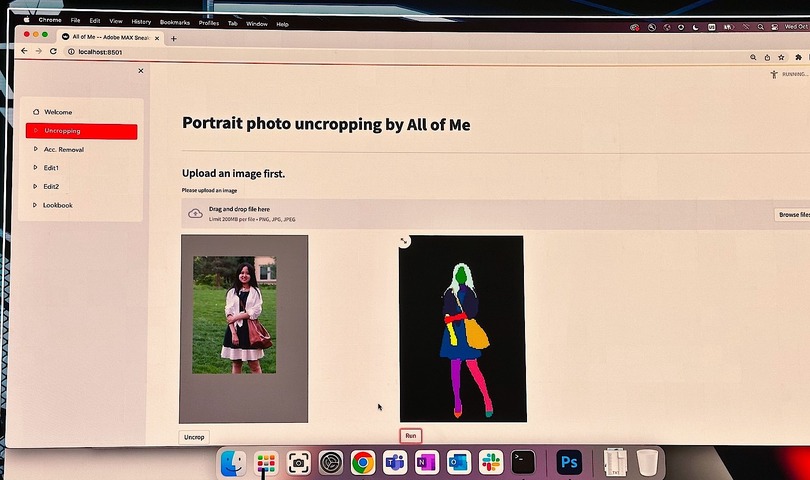The image size is (810, 480).
Task: Open the Profiles menu
Action: [x=209, y=23]
